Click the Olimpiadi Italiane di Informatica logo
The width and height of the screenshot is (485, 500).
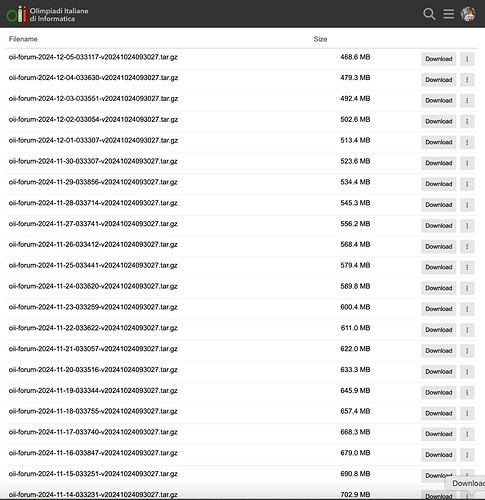pos(47,14)
